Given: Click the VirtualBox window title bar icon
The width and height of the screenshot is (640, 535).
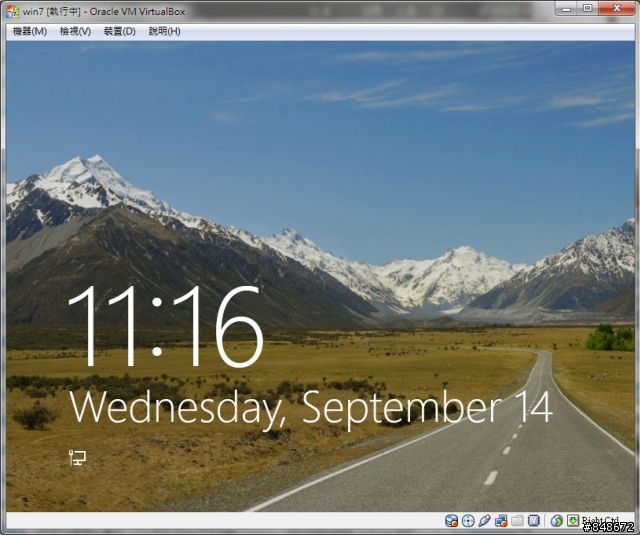Looking at the screenshot, I should coord(13,11).
